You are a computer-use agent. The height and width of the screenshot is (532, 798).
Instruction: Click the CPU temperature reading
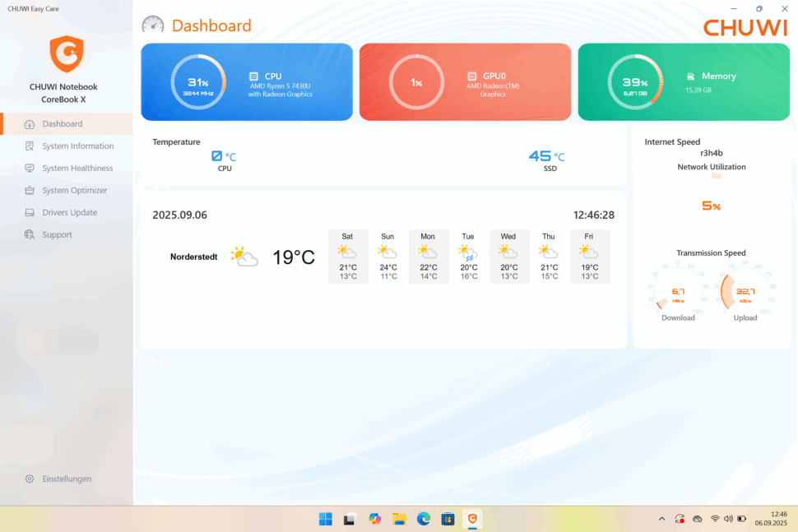(x=224, y=157)
